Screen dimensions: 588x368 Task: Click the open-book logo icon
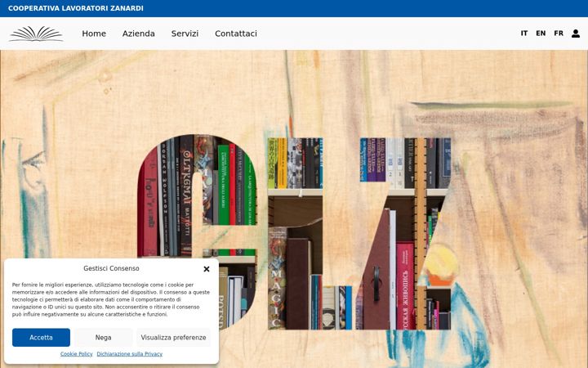pos(36,34)
